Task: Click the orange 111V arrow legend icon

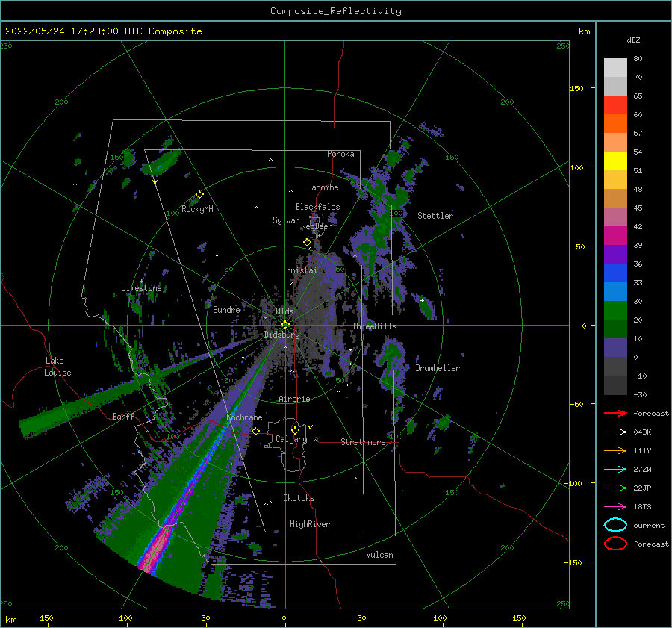Action: coord(615,450)
